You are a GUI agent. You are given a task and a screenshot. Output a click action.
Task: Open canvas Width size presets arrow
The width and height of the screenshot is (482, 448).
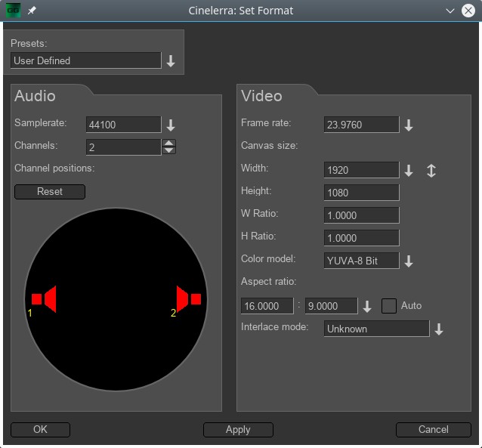tap(409, 171)
